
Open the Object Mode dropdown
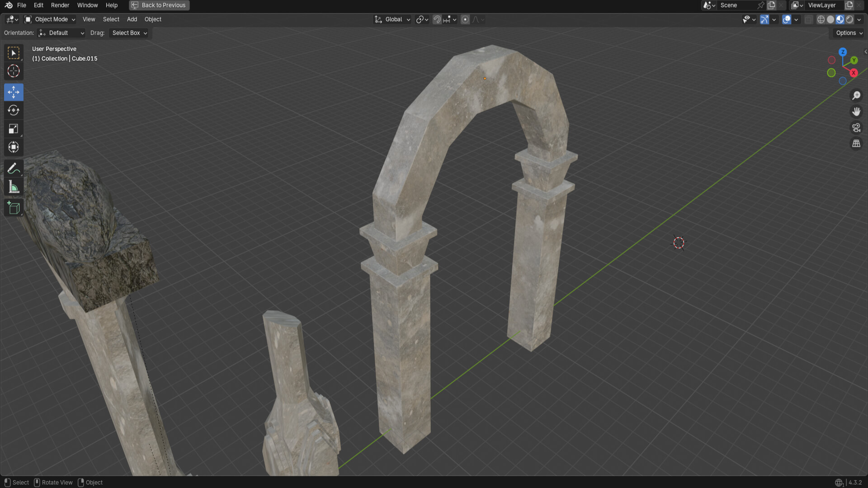click(x=50, y=19)
